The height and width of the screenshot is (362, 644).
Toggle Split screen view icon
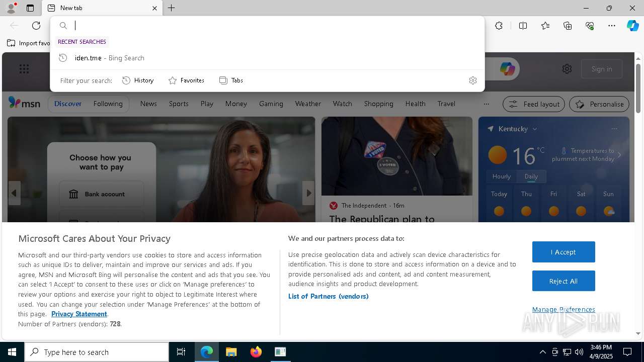point(523,26)
